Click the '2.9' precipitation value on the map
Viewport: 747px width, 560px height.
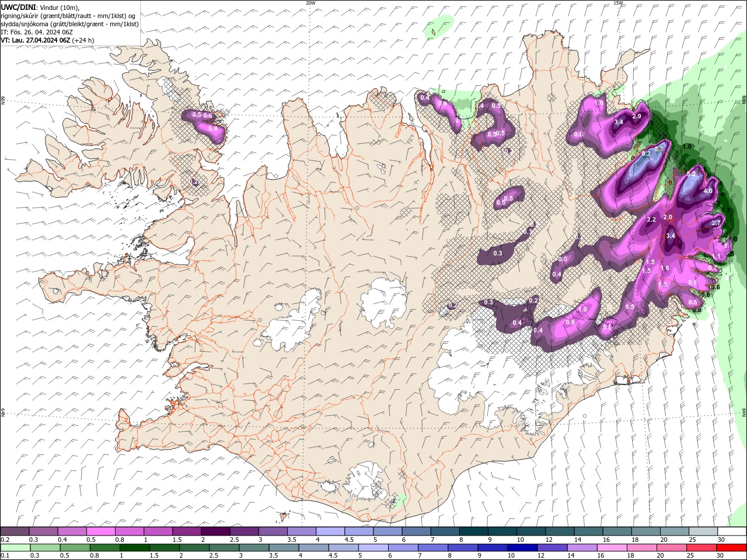[x=637, y=117]
